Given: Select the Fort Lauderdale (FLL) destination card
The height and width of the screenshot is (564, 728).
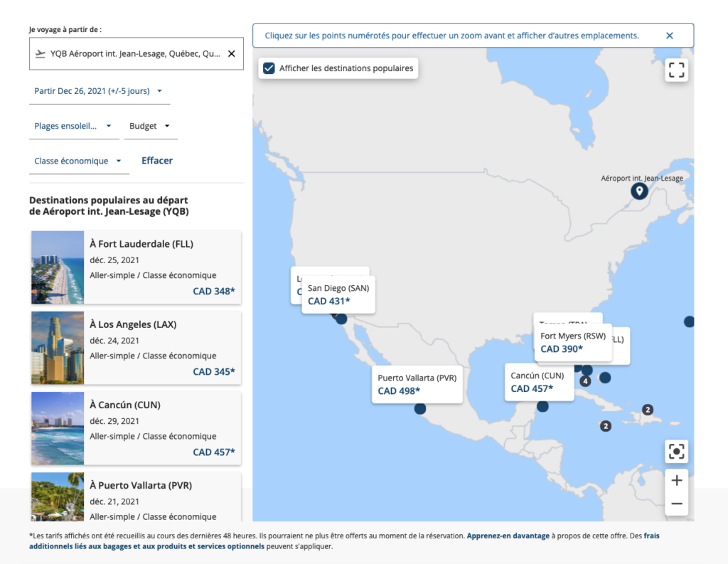Looking at the screenshot, I should click(136, 267).
